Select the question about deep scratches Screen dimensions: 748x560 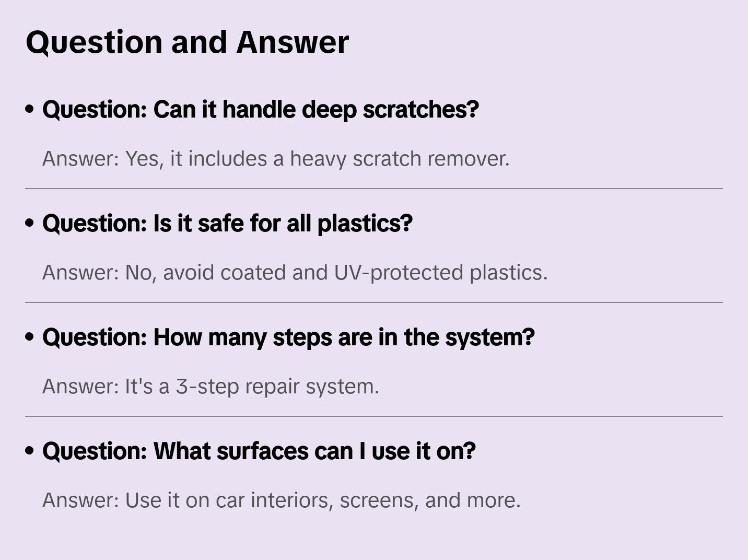[260, 110]
